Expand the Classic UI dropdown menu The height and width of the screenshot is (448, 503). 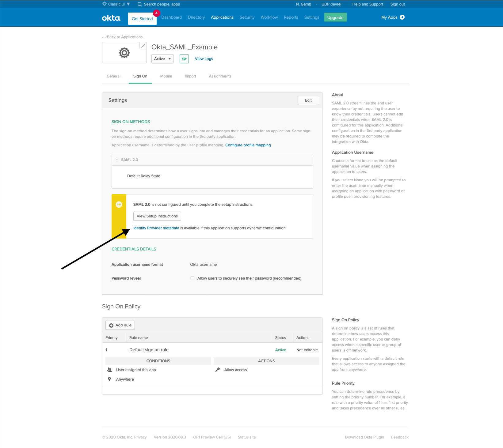tap(128, 4)
